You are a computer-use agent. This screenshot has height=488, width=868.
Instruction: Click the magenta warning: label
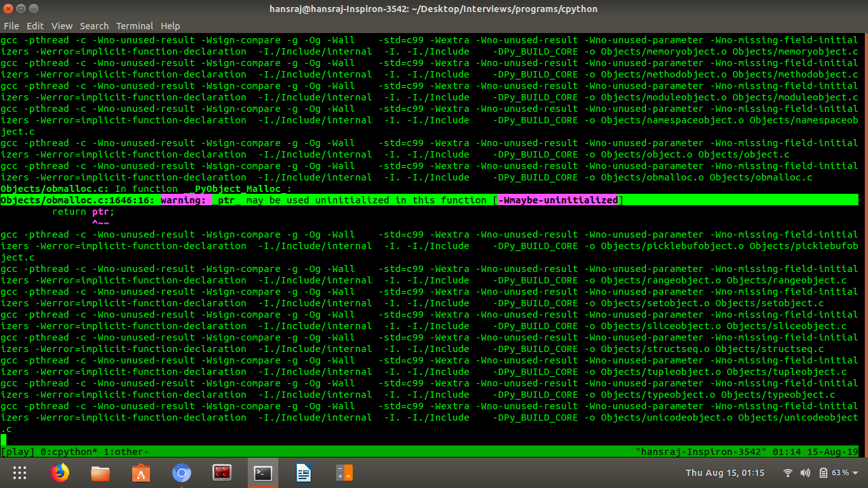[186, 200]
